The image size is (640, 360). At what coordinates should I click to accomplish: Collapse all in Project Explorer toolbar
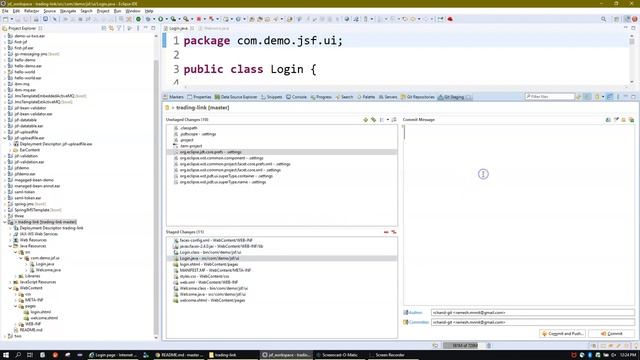click(x=104, y=28)
